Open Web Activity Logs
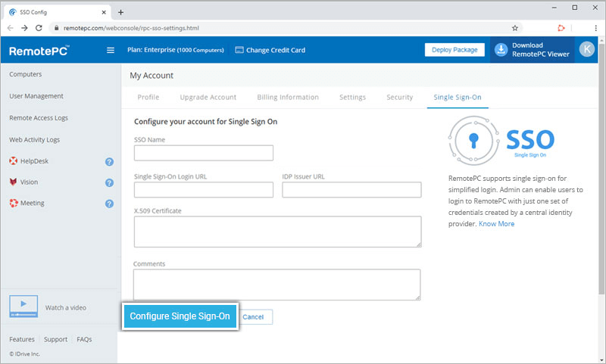Viewport: 606px width, 364px height. (x=34, y=140)
